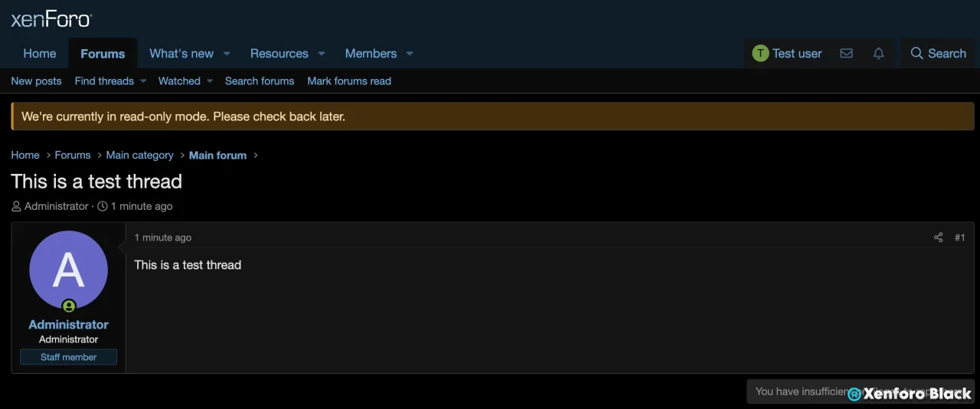Viewport: 980px width, 409px height.
Task: Open the Main forum breadcrumb
Action: point(217,155)
